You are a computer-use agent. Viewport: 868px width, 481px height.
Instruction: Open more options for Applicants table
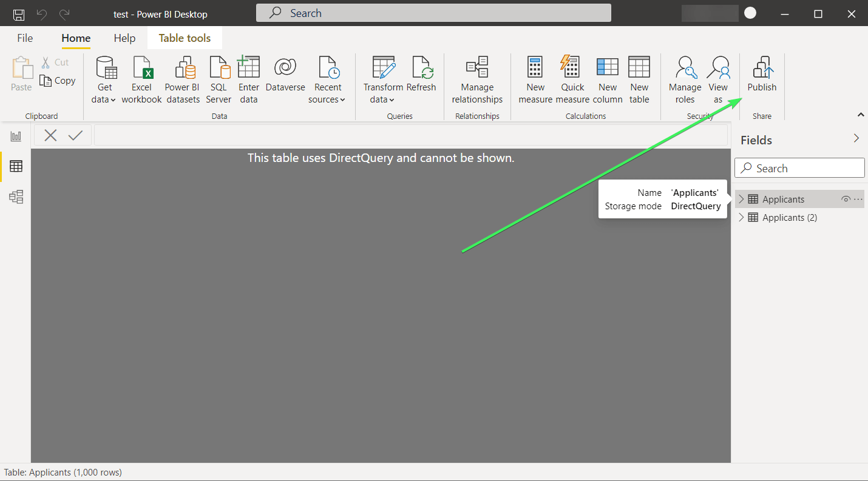(858, 199)
